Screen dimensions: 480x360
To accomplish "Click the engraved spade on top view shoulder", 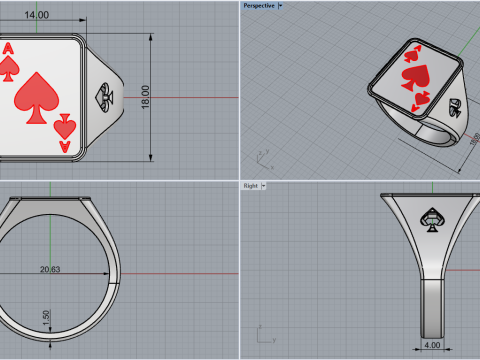I will [104, 97].
